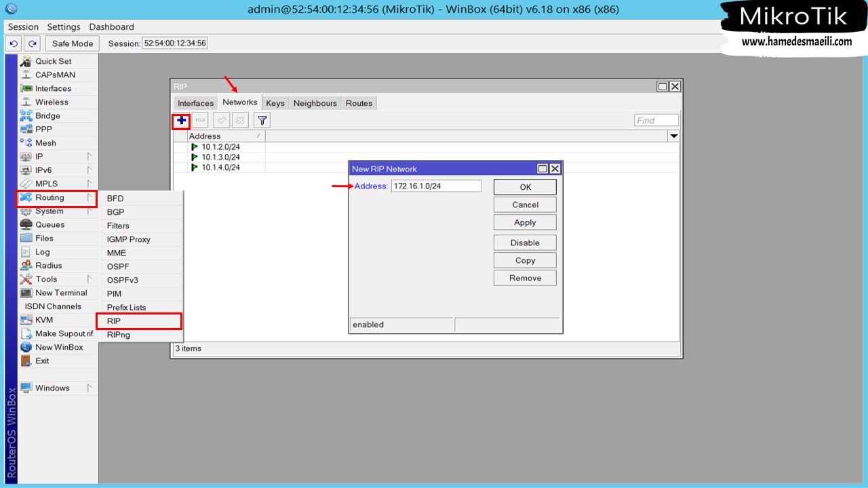Open the Session menu
Image resolution: width=868 pixels, height=488 pixels.
tap(23, 27)
